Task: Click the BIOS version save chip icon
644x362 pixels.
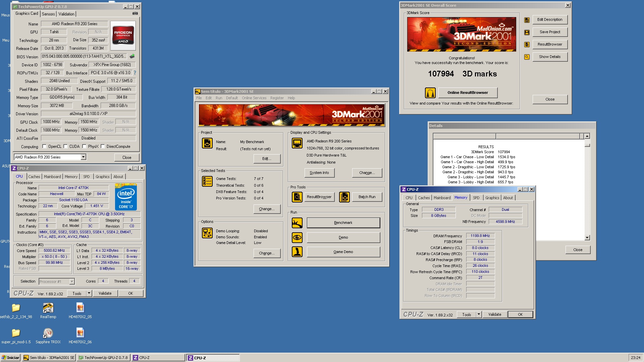Action: tap(132, 56)
